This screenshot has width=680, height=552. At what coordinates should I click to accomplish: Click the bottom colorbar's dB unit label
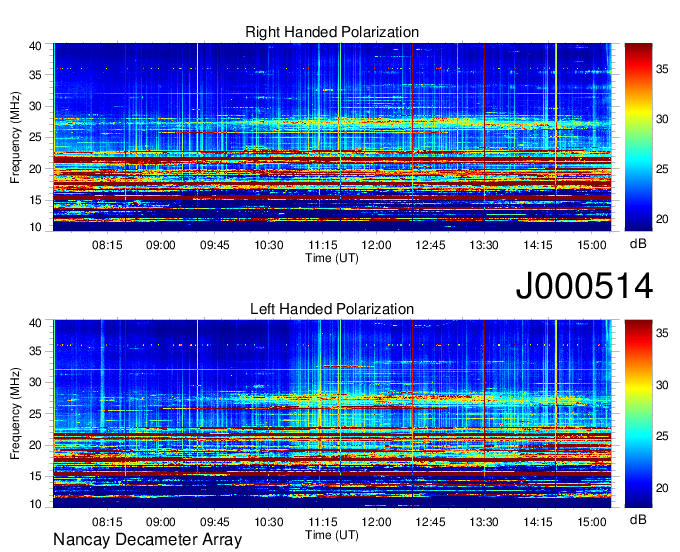(x=638, y=519)
